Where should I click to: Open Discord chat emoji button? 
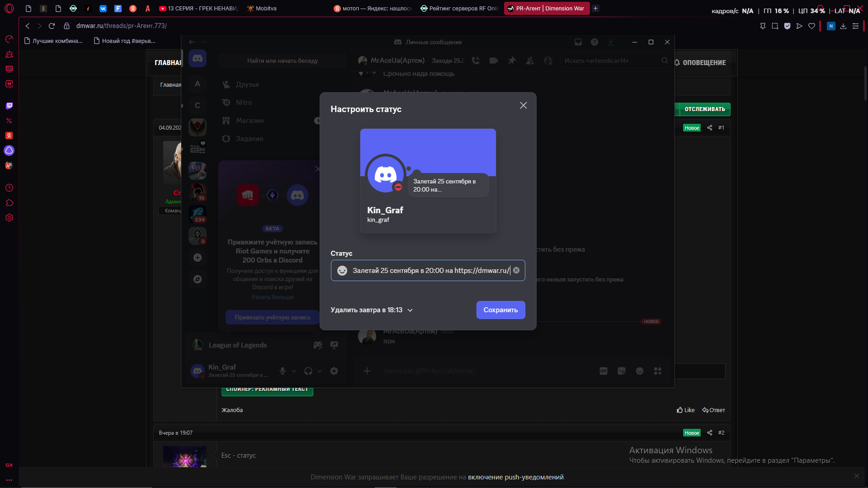tap(640, 371)
